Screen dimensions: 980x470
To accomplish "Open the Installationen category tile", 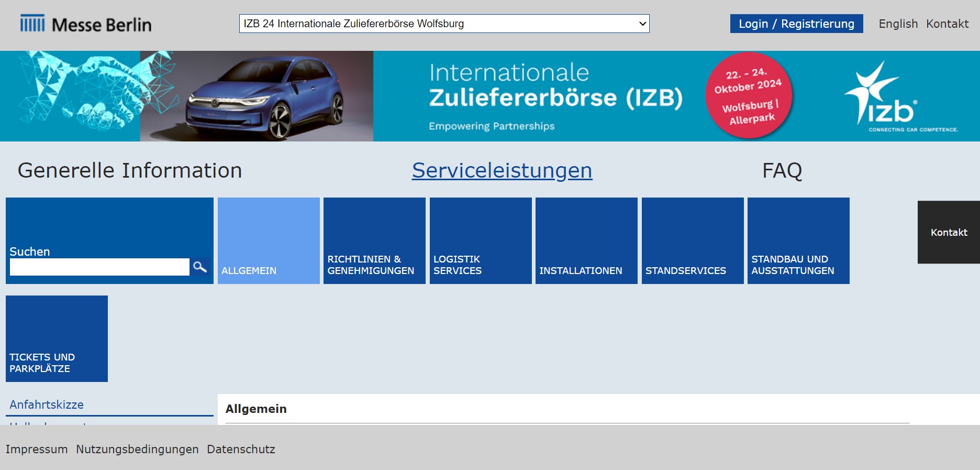I will (x=586, y=241).
